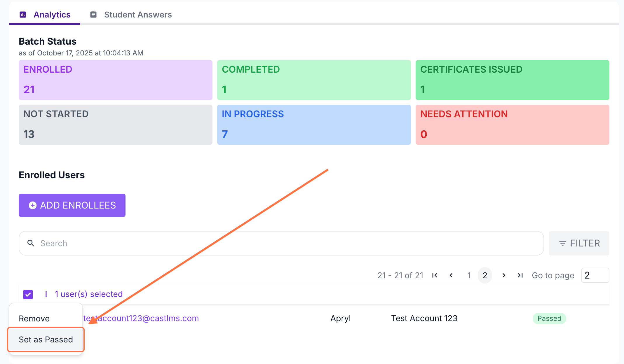Open testaccount123@castlms.com user link

[146, 318]
